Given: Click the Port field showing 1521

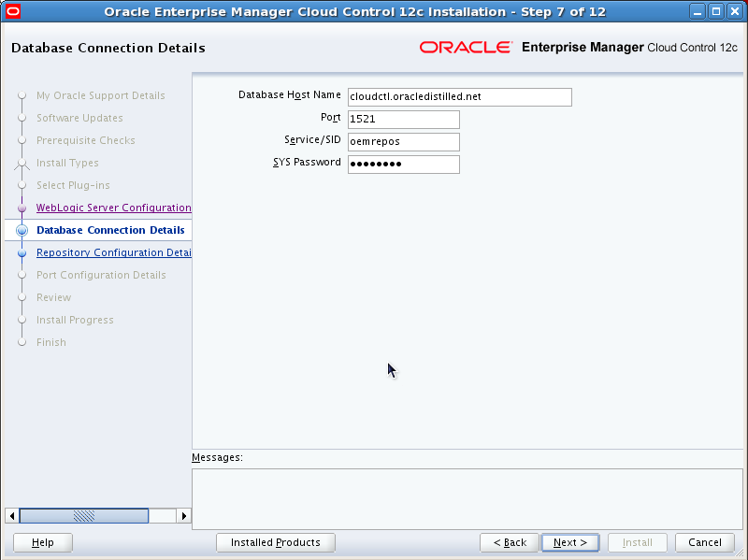Looking at the screenshot, I should (404, 120).
